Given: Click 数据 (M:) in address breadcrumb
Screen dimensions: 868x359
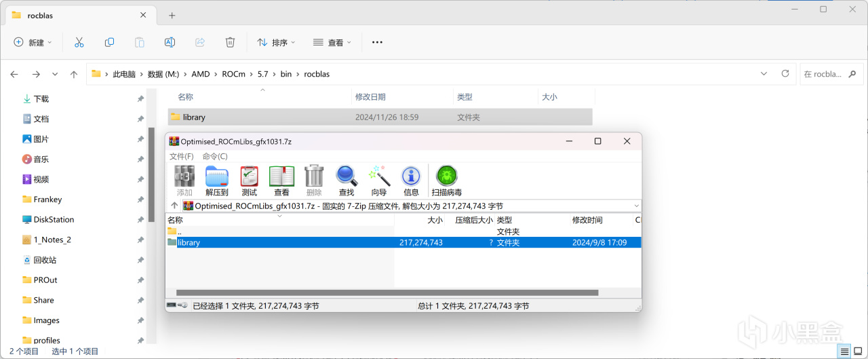Looking at the screenshot, I should 163,74.
